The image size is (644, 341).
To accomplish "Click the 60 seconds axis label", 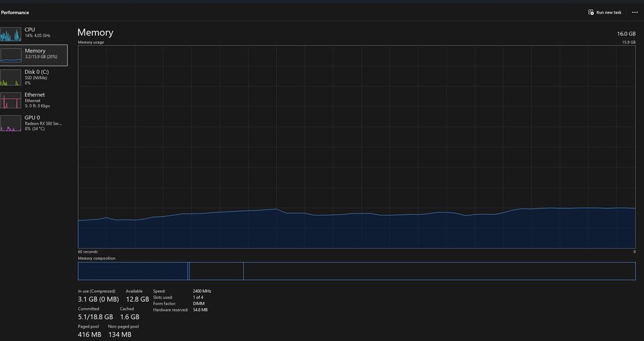I will pyautogui.click(x=88, y=252).
